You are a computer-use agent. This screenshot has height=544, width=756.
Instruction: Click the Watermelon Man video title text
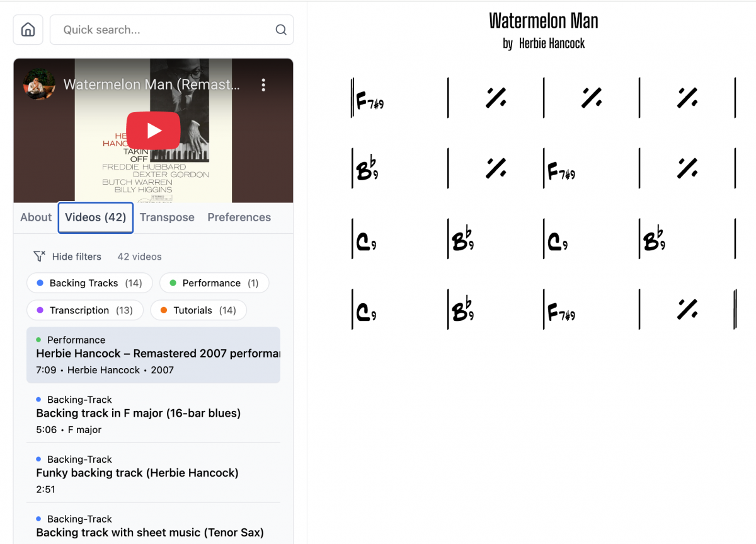[x=152, y=84]
